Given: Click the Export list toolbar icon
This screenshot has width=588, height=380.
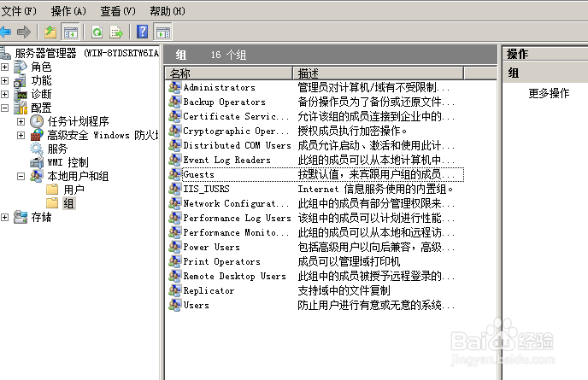Looking at the screenshot, I should 116,32.
